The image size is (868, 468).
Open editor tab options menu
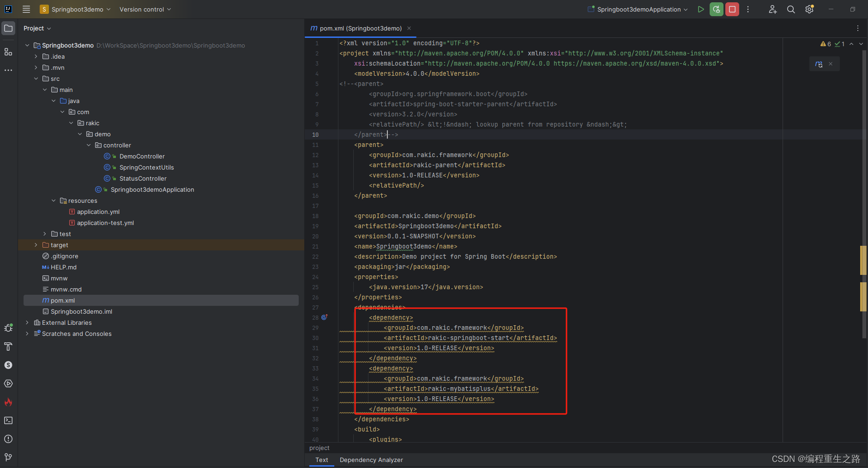pyautogui.click(x=858, y=28)
